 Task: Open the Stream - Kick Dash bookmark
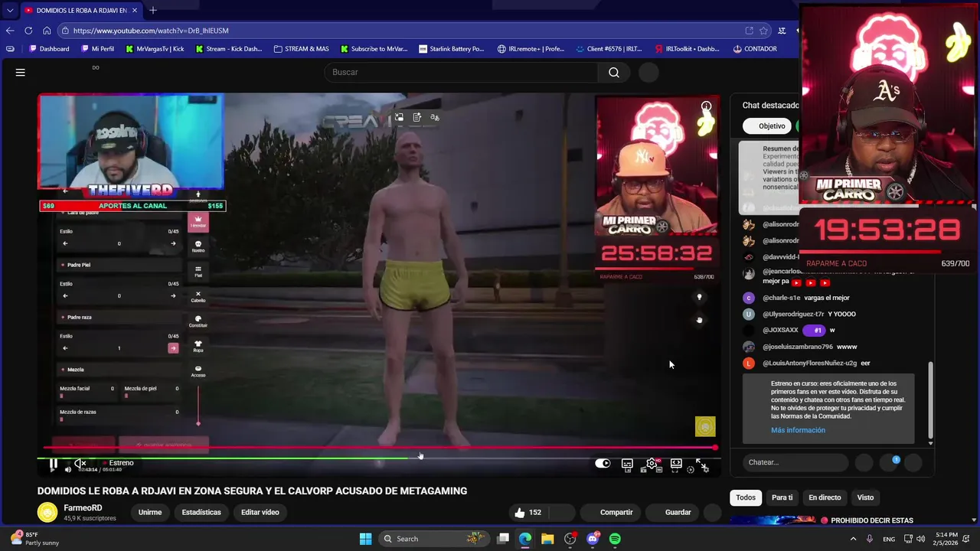point(228,49)
